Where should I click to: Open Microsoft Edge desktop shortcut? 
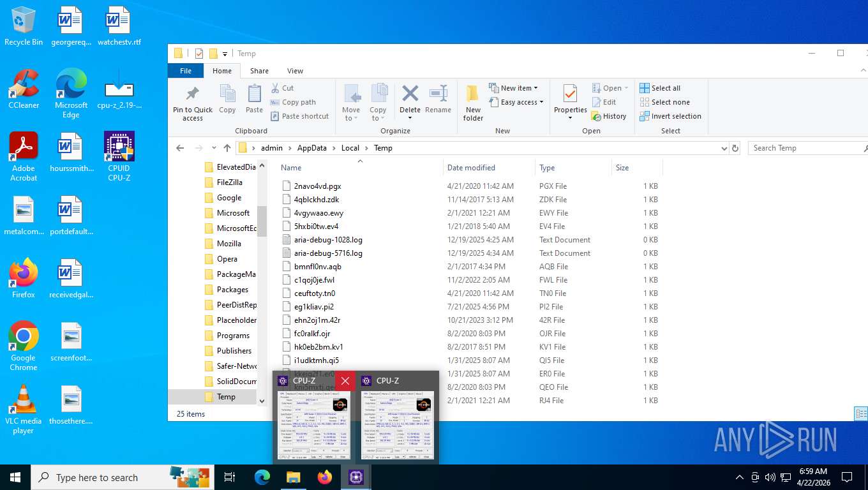[x=71, y=93]
